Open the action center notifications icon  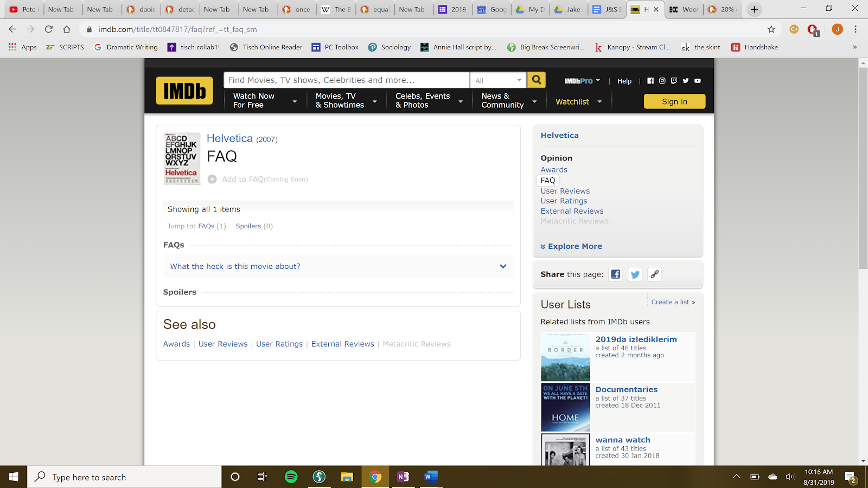pos(851,477)
